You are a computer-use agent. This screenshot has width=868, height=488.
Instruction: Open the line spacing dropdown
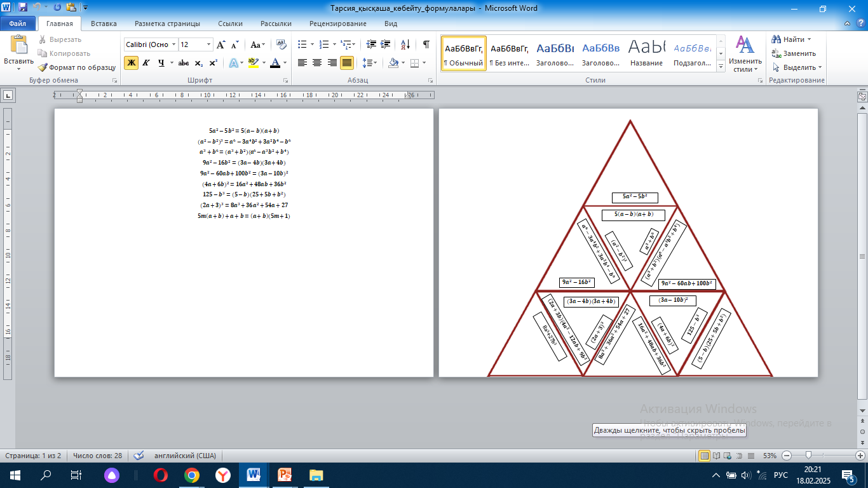coord(369,63)
